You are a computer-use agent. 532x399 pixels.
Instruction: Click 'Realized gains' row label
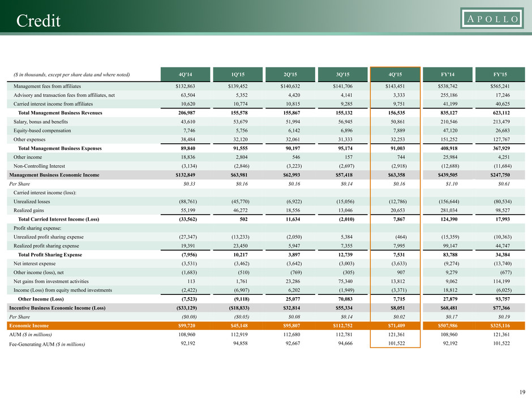coord(28,211)
